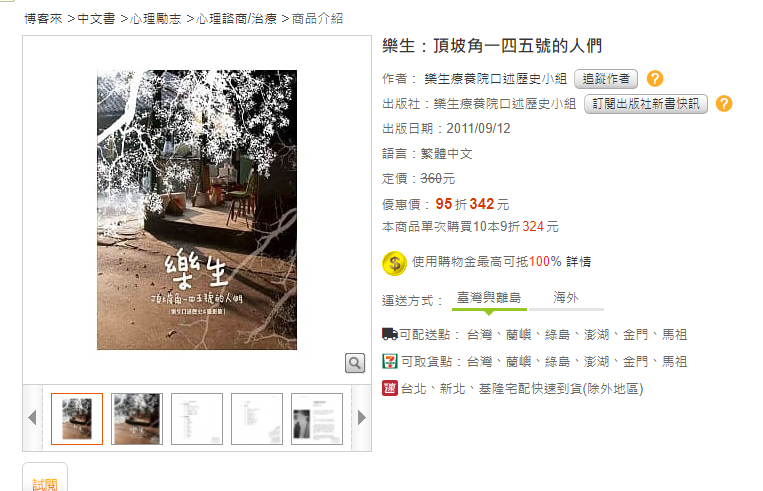Show next thumbnails with right arrow
Viewport: 763px width, 491px height.
coord(362,418)
